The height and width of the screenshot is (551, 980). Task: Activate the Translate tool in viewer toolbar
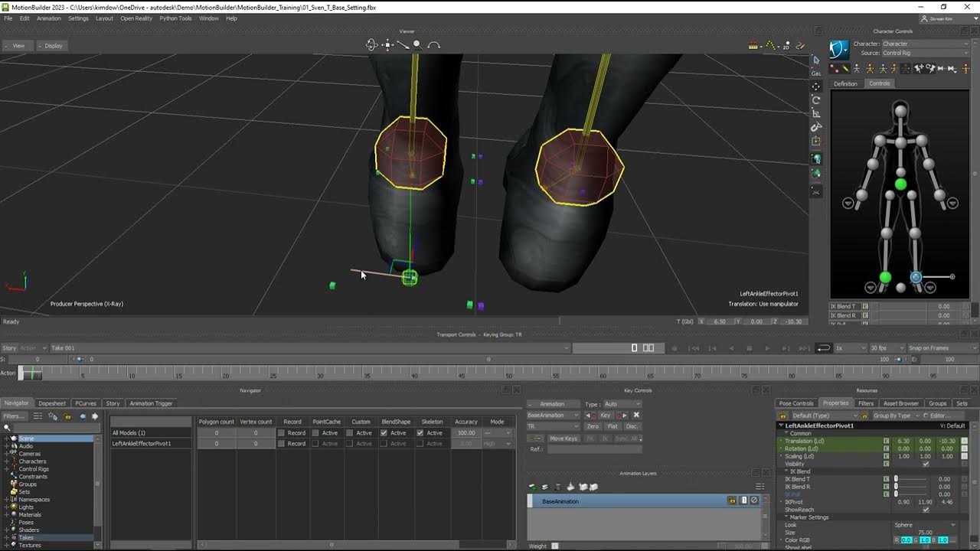[816, 86]
